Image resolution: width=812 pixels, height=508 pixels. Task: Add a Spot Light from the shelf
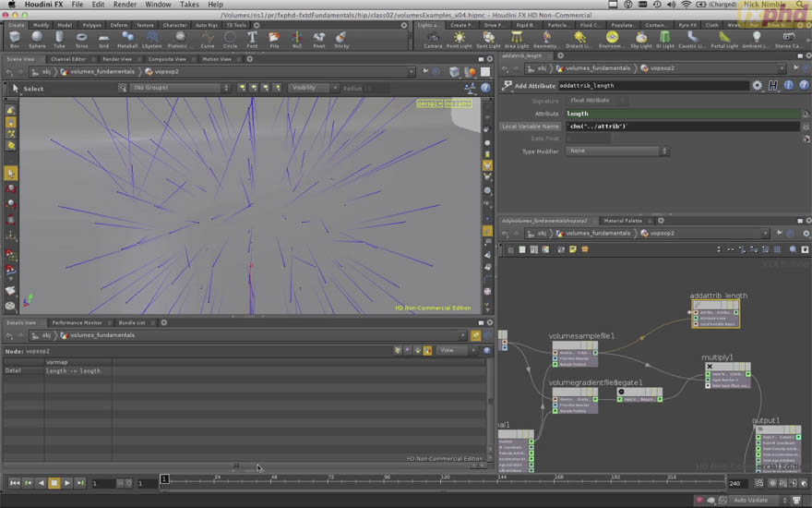[488, 39]
